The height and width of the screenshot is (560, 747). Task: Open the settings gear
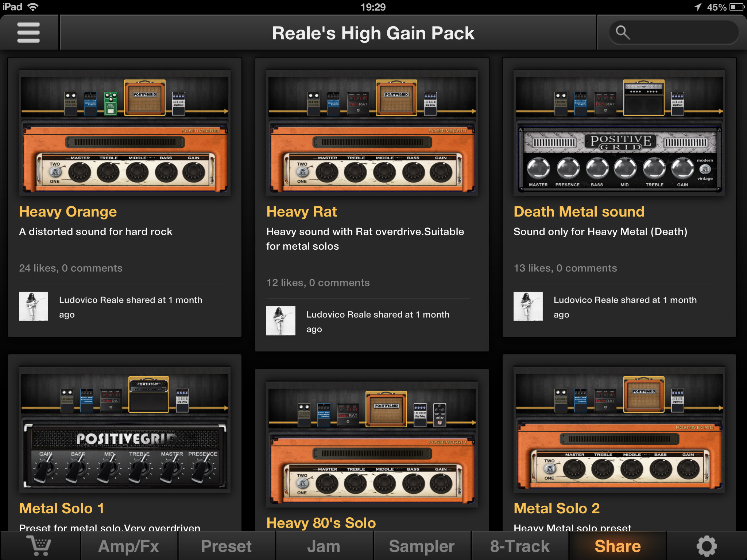[707, 546]
